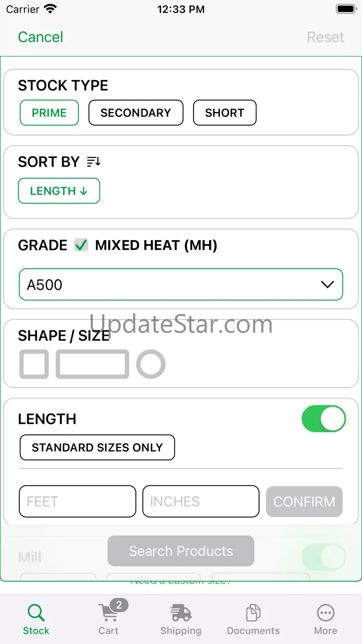Choose the Secondary stock type
This screenshot has width=362, height=644.
136,113
